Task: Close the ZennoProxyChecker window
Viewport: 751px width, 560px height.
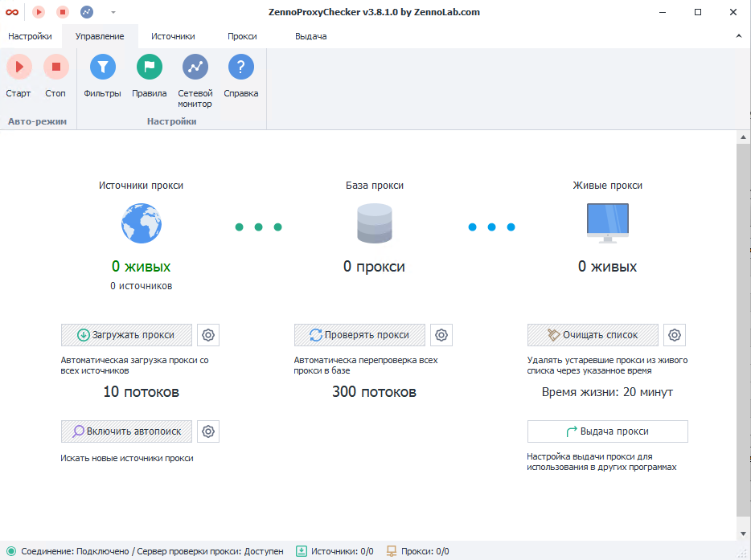Action: click(x=733, y=12)
